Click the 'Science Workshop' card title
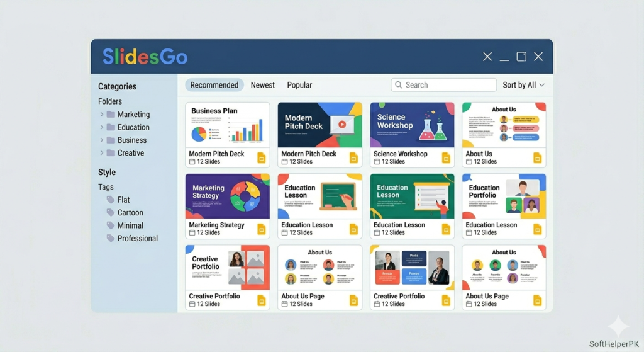This screenshot has width=644, height=352. (x=401, y=154)
